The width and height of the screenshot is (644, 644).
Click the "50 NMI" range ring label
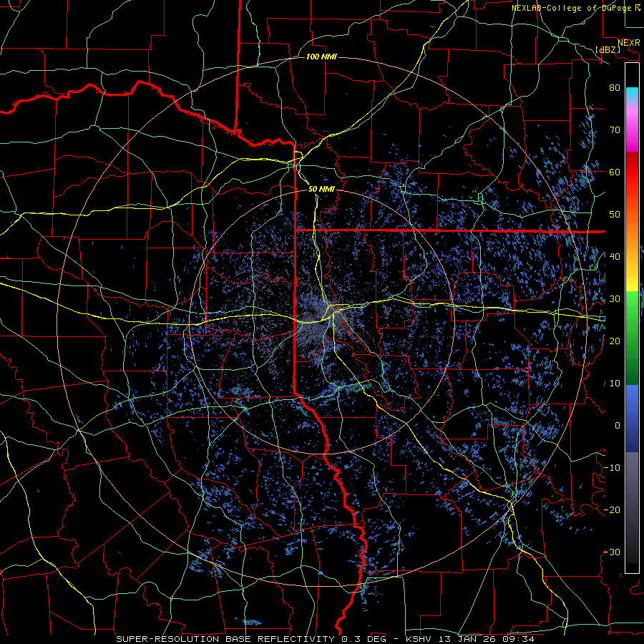321,189
